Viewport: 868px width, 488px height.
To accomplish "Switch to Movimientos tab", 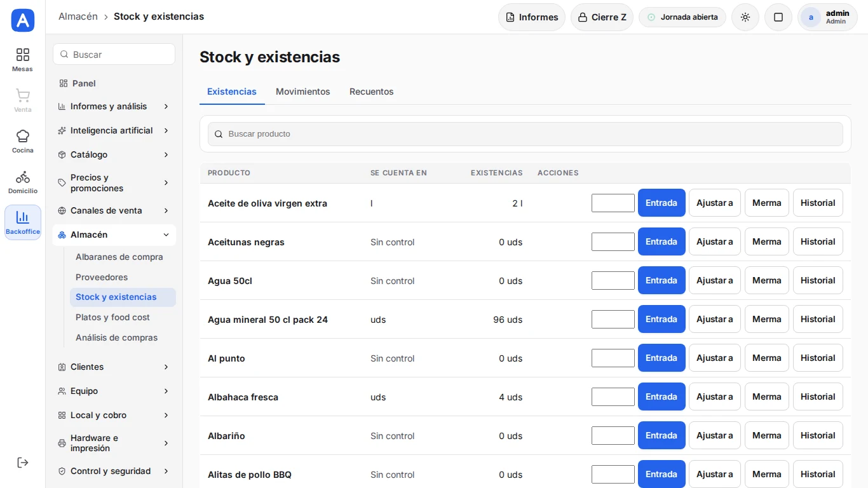I will pyautogui.click(x=303, y=91).
